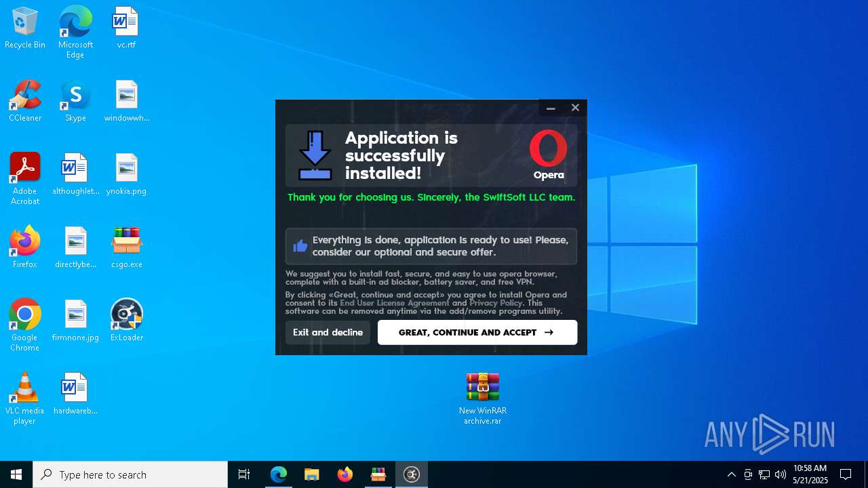
Task: Minimize the installer window
Action: pyautogui.click(x=551, y=108)
